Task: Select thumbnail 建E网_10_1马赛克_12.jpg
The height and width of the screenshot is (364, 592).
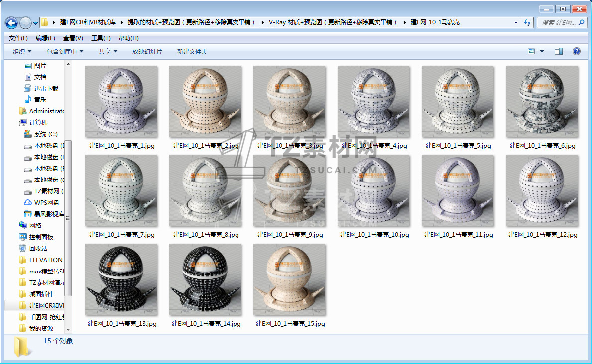Action: (x=543, y=191)
